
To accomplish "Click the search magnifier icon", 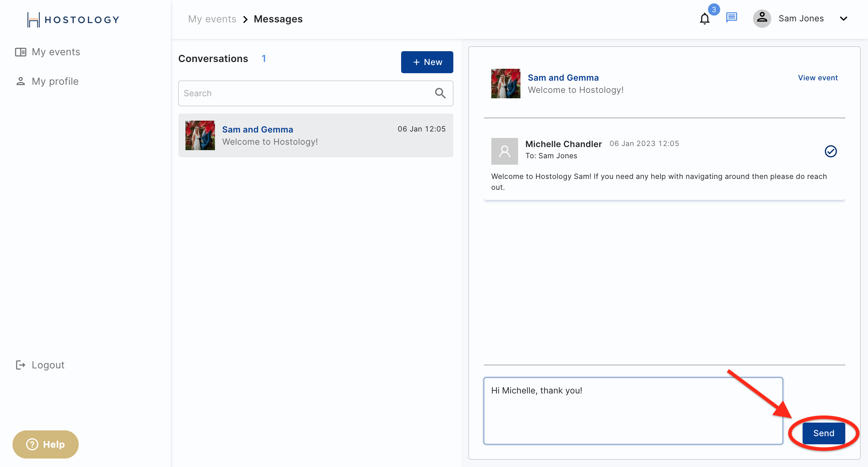I will point(440,93).
